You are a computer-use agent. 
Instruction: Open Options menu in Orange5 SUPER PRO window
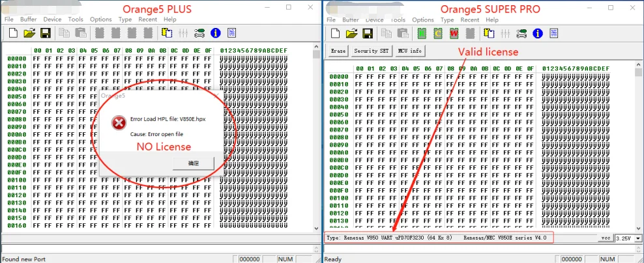point(422,20)
